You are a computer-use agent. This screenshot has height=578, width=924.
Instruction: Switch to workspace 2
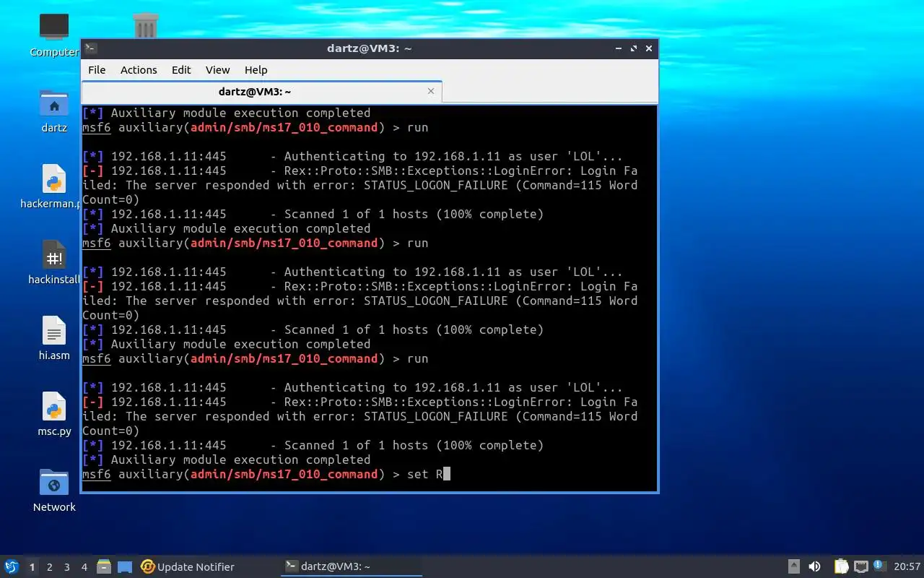(49, 567)
